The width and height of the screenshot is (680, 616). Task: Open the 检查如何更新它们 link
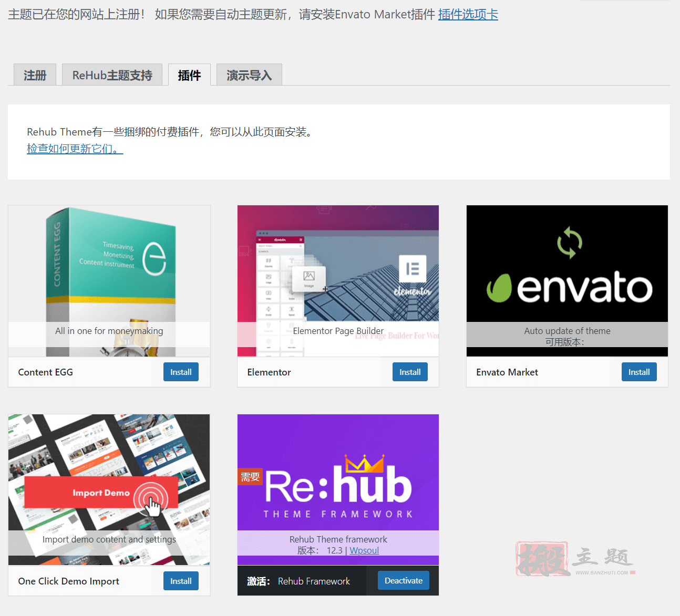click(x=75, y=149)
